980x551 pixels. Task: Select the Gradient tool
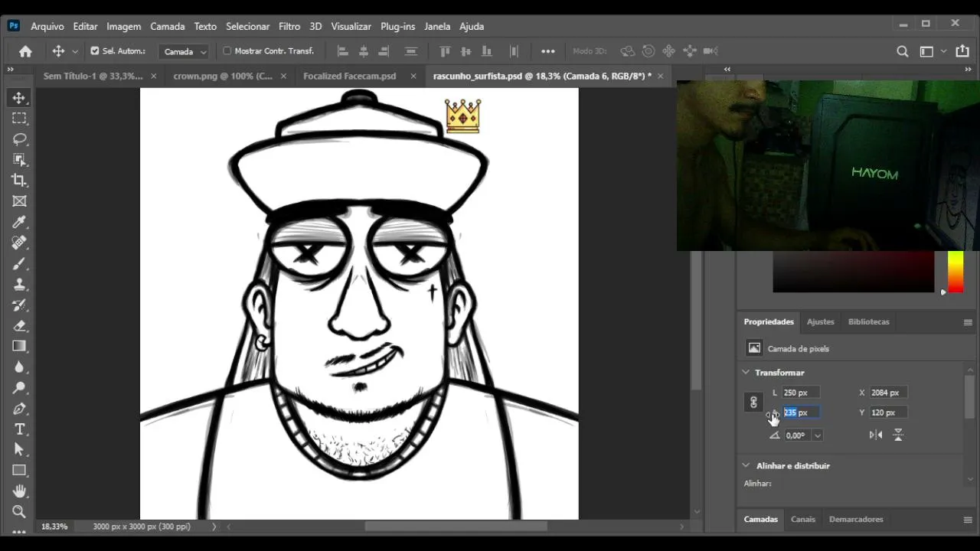pyautogui.click(x=19, y=346)
